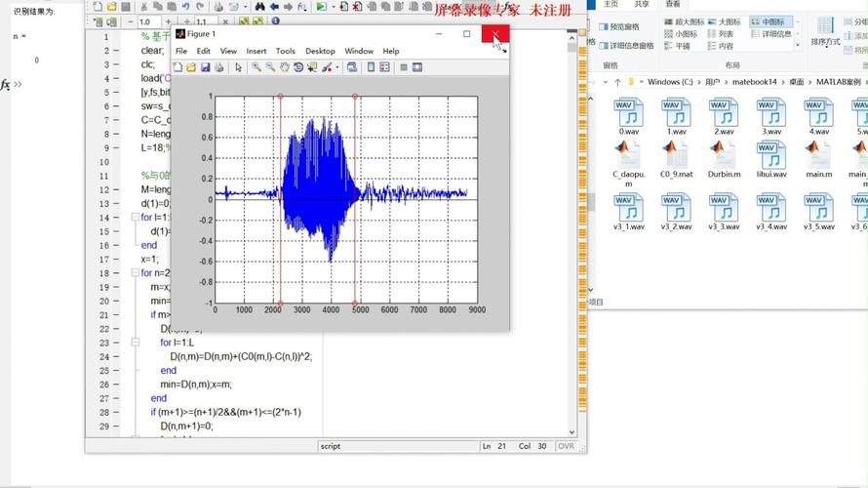868x488 pixels.
Task: Enable the Data Cursor tool
Action: click(312, 67)
